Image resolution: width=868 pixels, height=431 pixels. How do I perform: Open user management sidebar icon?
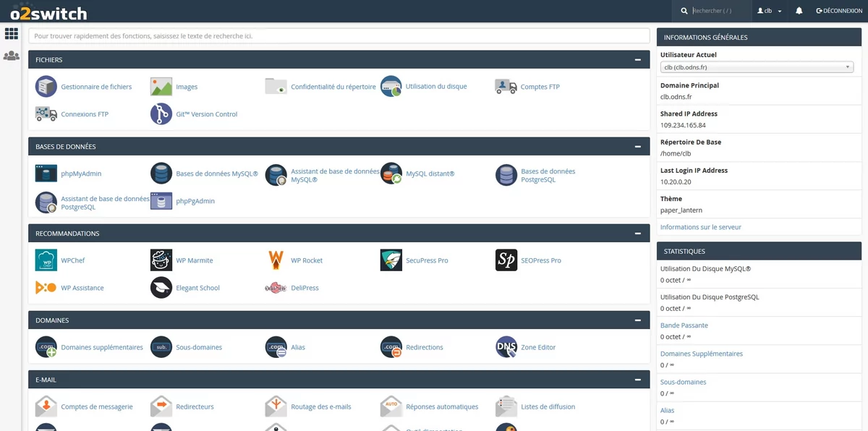11,55
